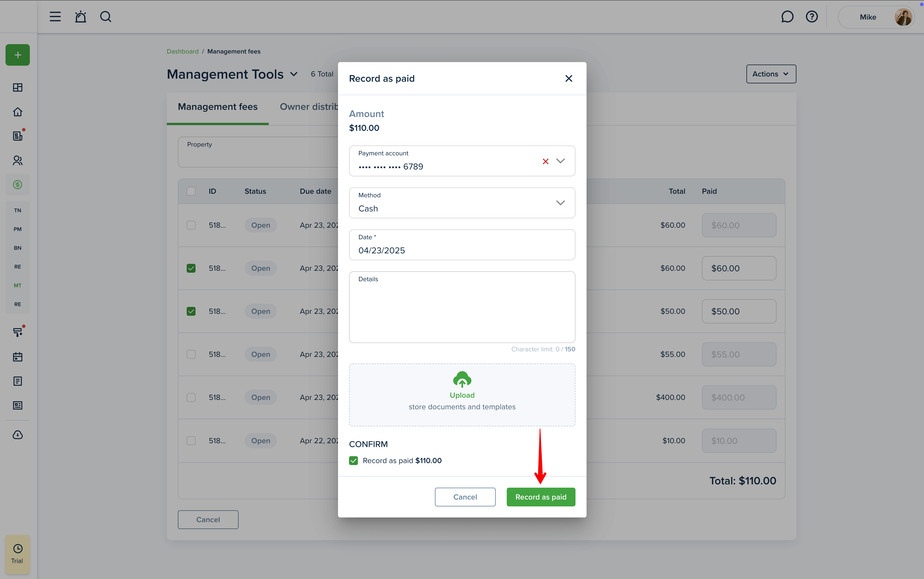Check the $55.00 row checkbox
The height and width of the screenshot is (579, 924).
191,354
